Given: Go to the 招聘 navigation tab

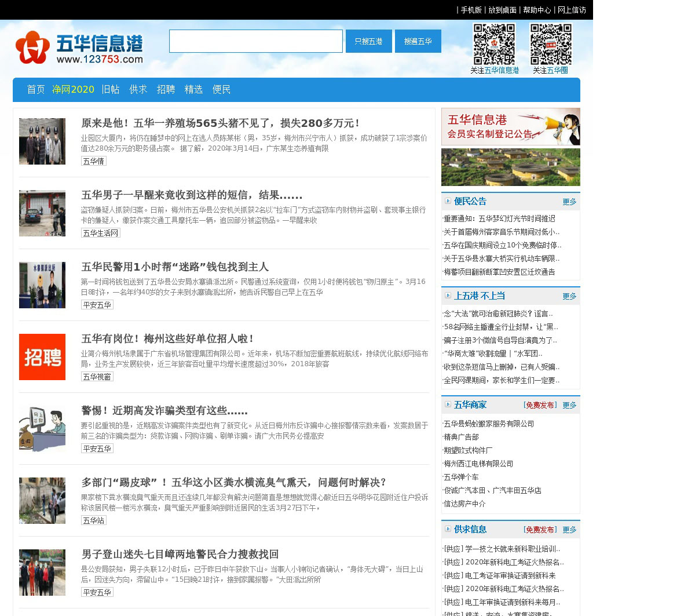Looking at the screenshot, I should (x=166, y=89).
